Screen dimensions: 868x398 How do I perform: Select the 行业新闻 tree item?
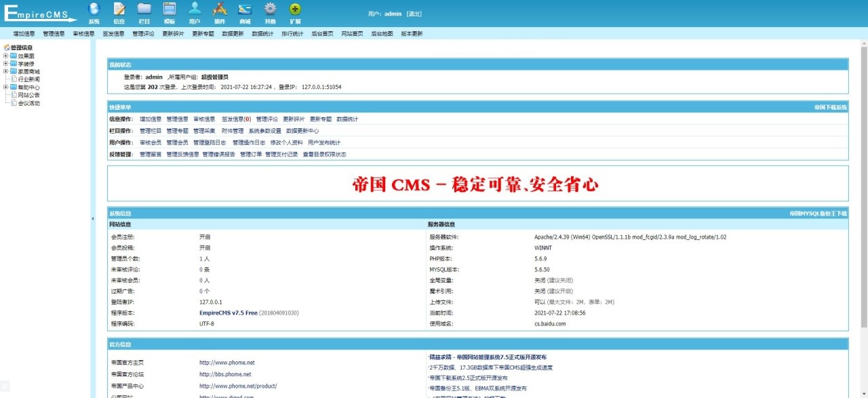(28, 79)
